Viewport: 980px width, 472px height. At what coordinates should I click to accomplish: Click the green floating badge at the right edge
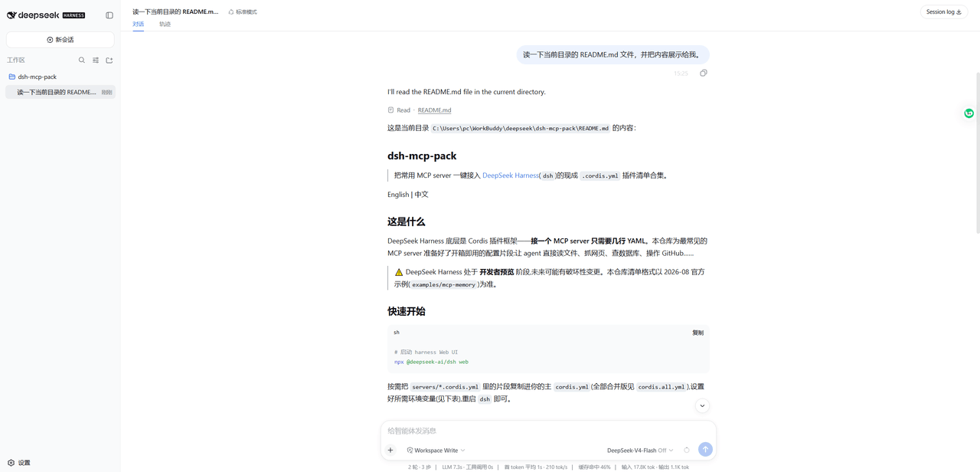969,113
